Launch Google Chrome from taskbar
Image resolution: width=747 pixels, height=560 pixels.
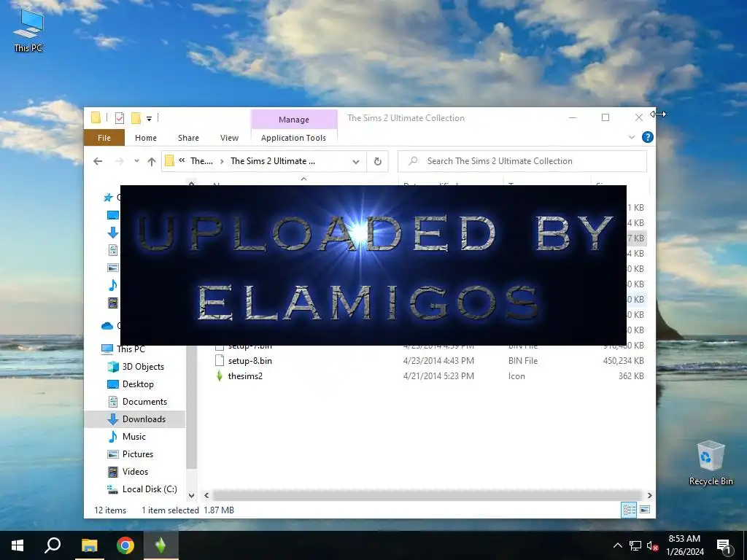coord(125,545)
